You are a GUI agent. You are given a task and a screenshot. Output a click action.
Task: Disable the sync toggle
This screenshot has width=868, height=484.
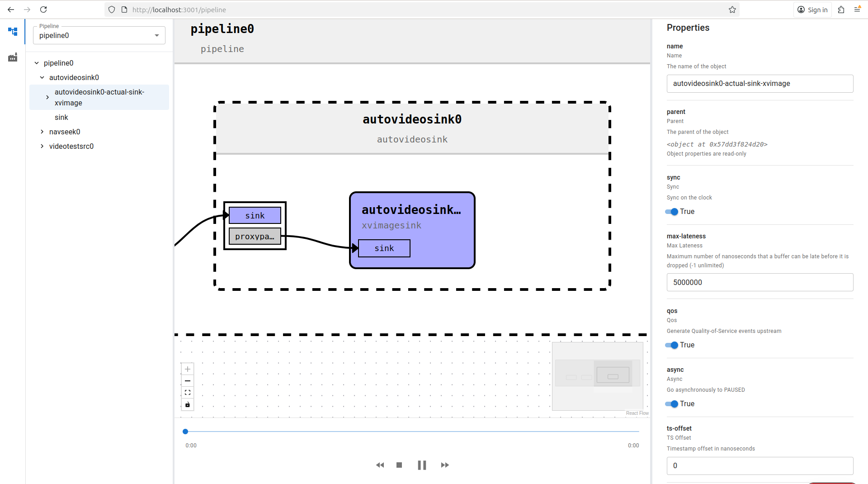pyautogui.click(x=672, y=212)
